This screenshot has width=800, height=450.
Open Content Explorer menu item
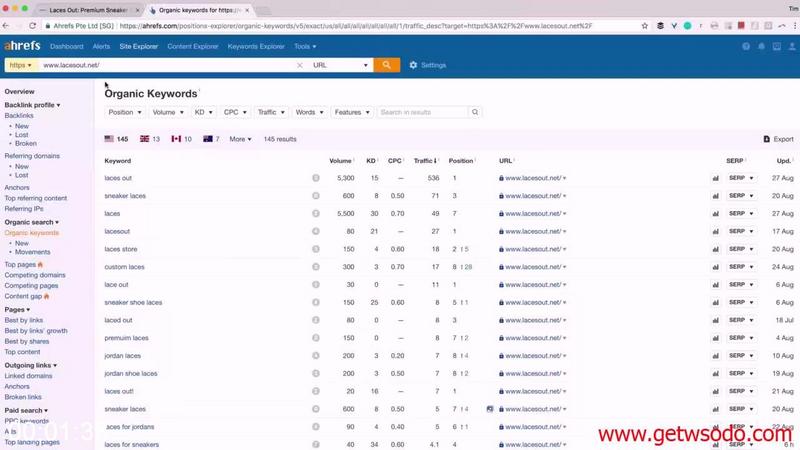pos(192,46)
